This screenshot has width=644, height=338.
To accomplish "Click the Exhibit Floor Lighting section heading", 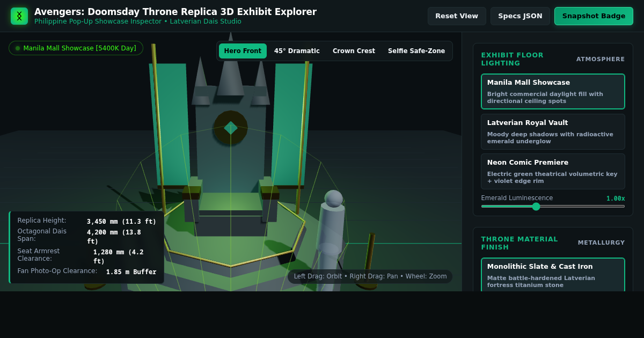I will tap(512, 59).
